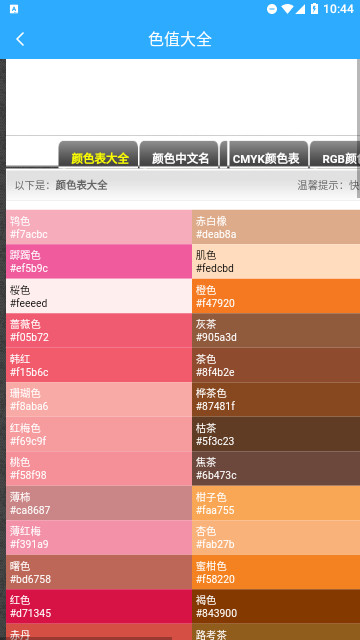360x640 pixels.
Task: Choose the 红梅色 #f69c9f swatch
Action: pos(99,434)
